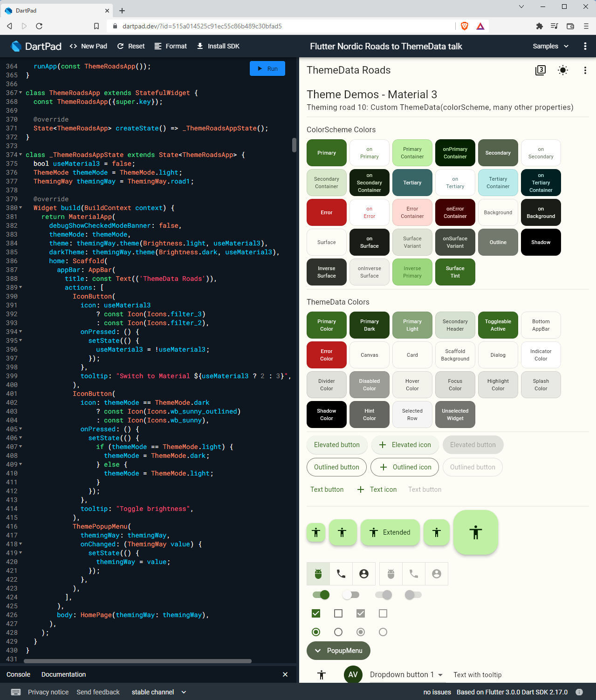Screen dimensions: 596x700
Task: Open the Samples dropdown
Action: (551, 46)
